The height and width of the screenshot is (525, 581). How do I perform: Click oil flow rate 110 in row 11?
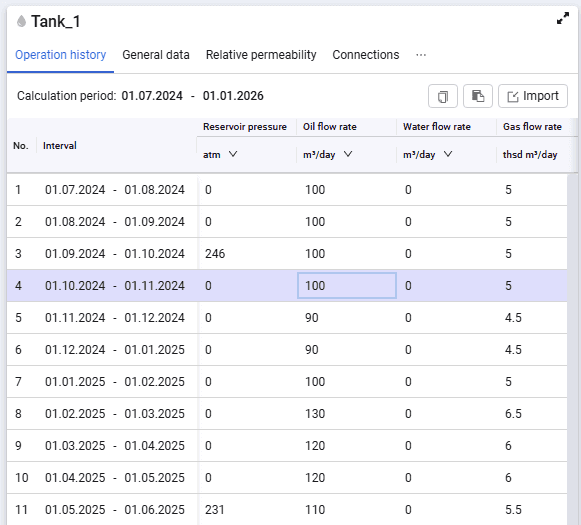315,510
